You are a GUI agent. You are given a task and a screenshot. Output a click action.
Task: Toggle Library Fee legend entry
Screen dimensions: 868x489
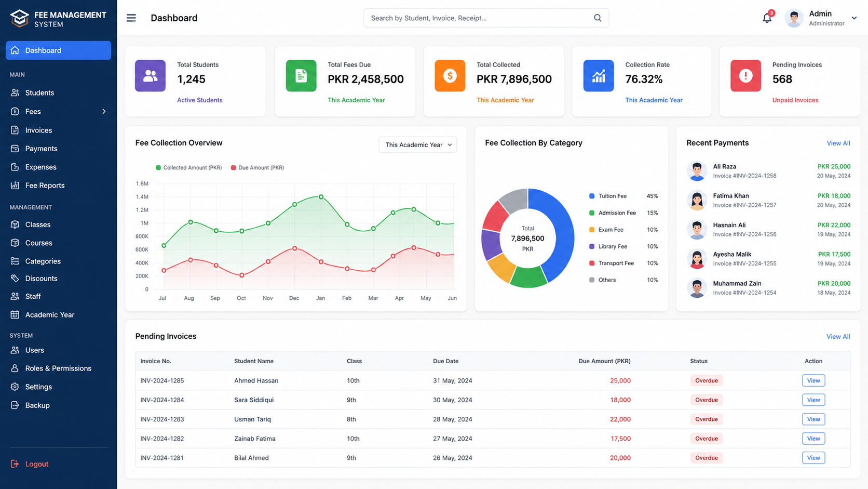click(x=608, y=246)
